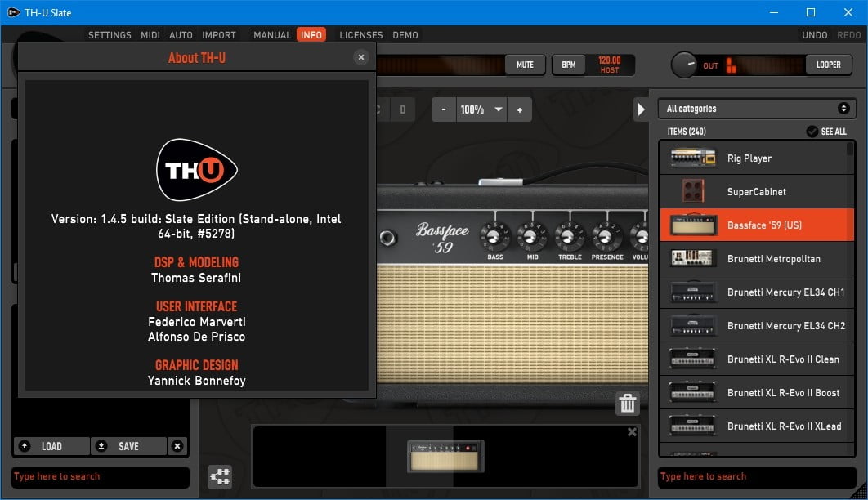Click the Brunetti XL R-Evo II XLead thumbnail

tap(692, 426)
